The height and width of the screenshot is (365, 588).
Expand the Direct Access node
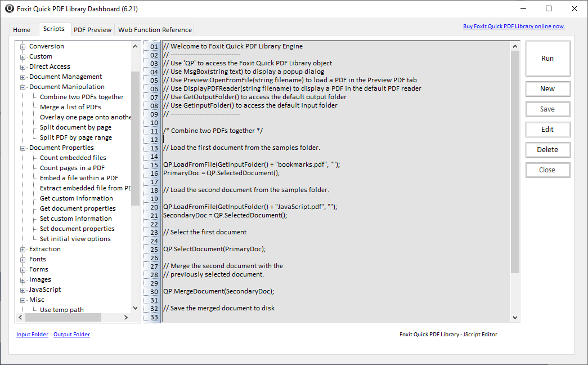23,67
